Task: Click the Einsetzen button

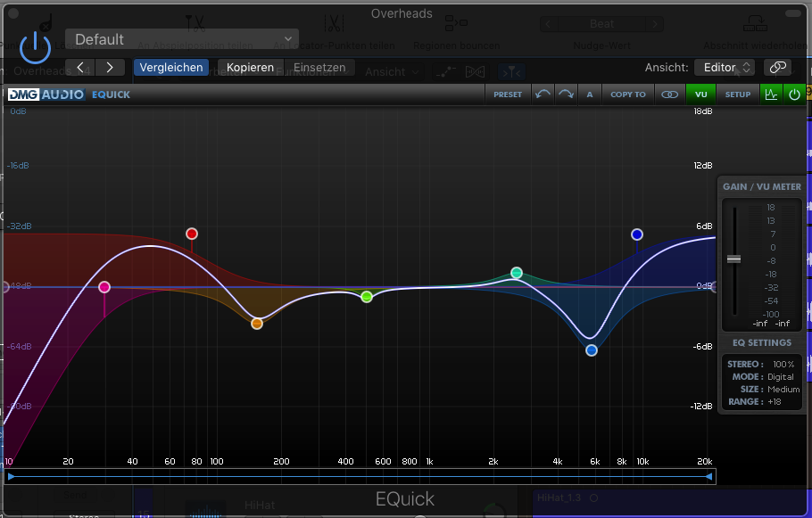Action: tap(319, 67)
